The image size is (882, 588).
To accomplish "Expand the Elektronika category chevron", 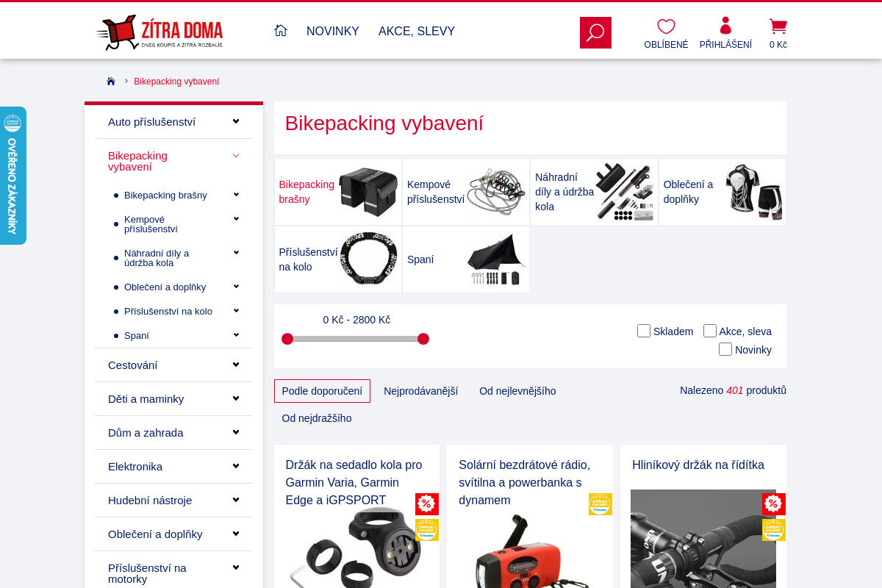I will pyautogui.click(x=235, y=465).
